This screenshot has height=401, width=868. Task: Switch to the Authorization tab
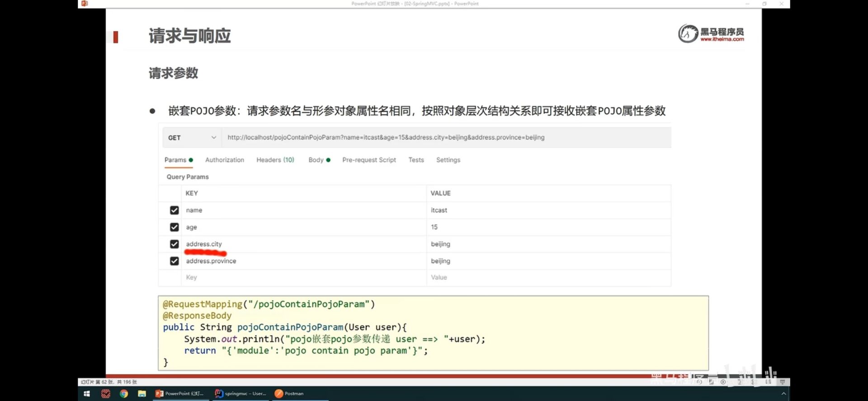pos(225,160)
